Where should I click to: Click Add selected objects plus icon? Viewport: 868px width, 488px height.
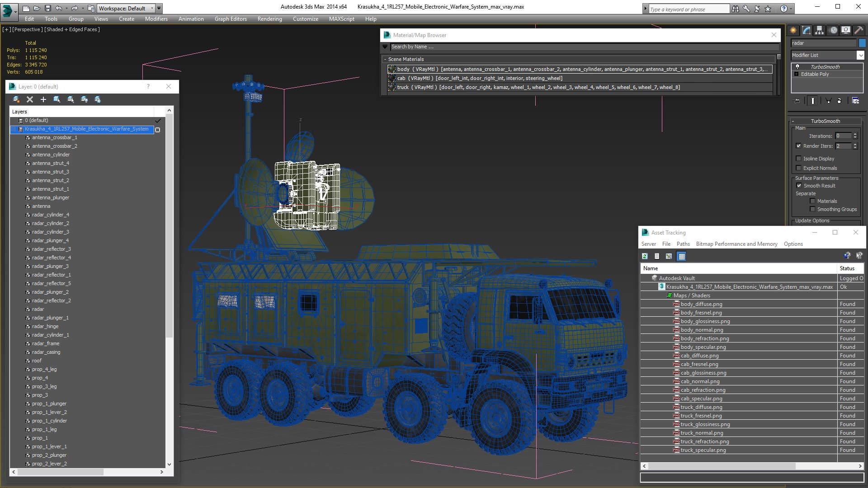[43, 99]
